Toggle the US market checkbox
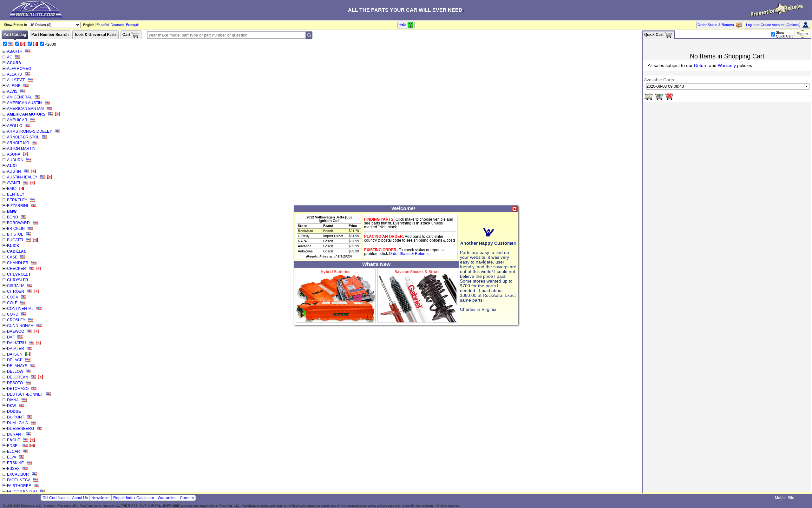 (5, 44)
